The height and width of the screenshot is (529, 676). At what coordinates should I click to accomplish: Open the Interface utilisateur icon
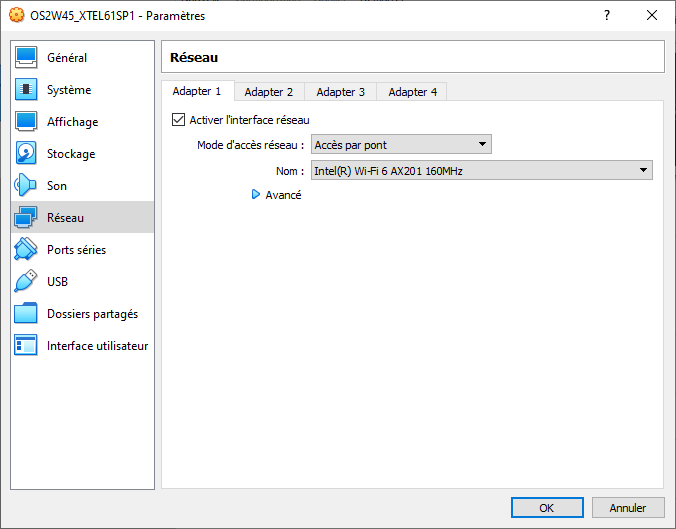pos(27,346)
